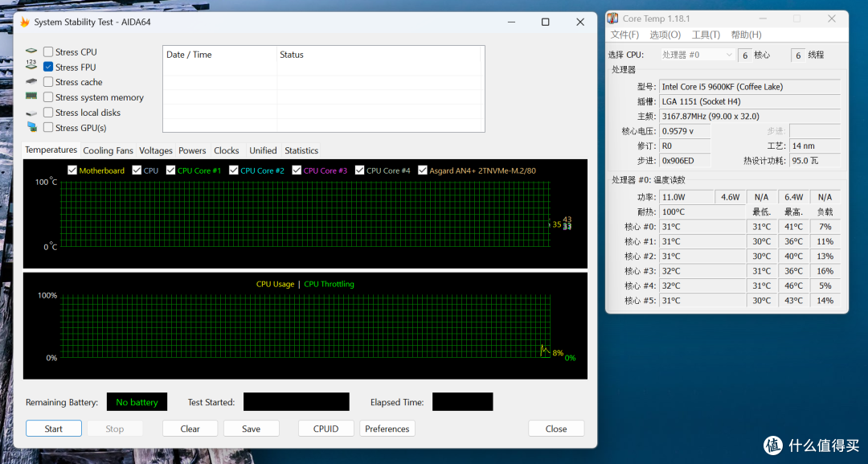This screenshot has height=464, width=868.
Task: Click the cache chip icon beside Stress cache
Action: (x=31, y=81)
